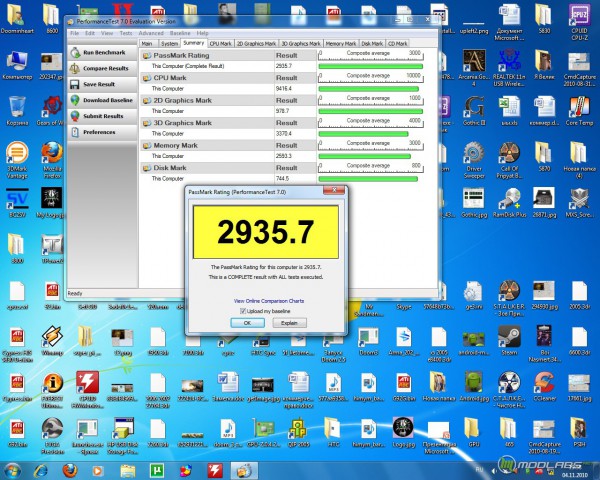The height and width of the screenshot is (480, 600).
Task: Open Mozilla Firefox desktop shortcut
Action: (52, 160)
